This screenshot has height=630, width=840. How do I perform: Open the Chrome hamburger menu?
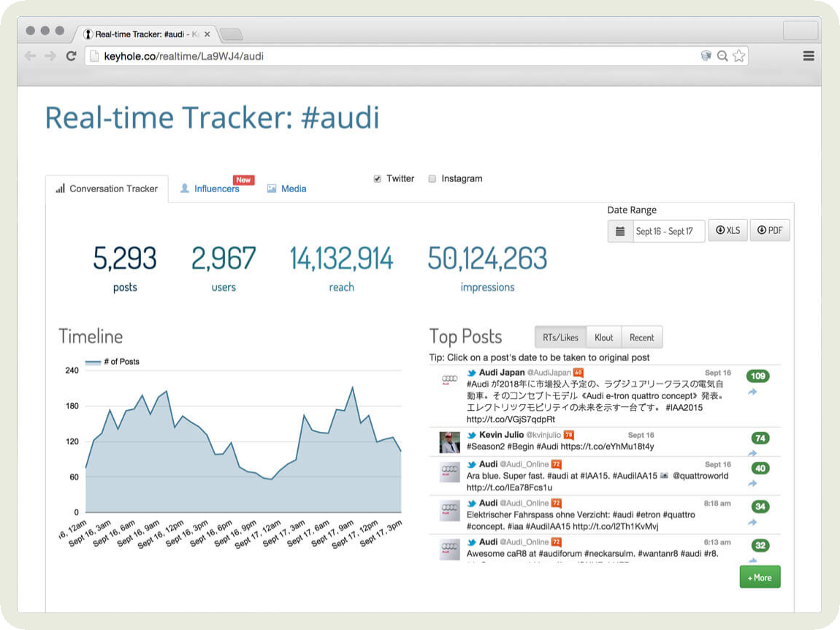click(809, 56)
